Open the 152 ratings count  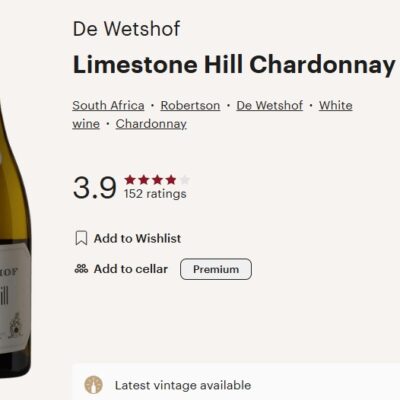tap(155, 194)
